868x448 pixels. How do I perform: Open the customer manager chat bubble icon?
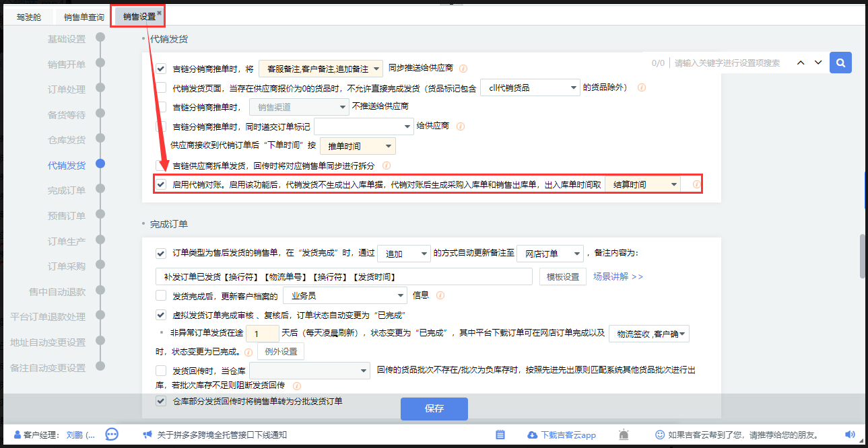(x=112, y=435)
